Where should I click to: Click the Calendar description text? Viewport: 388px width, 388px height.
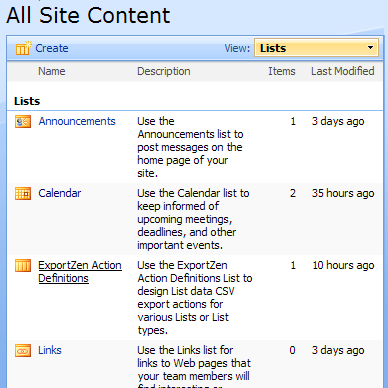(193, 219)
